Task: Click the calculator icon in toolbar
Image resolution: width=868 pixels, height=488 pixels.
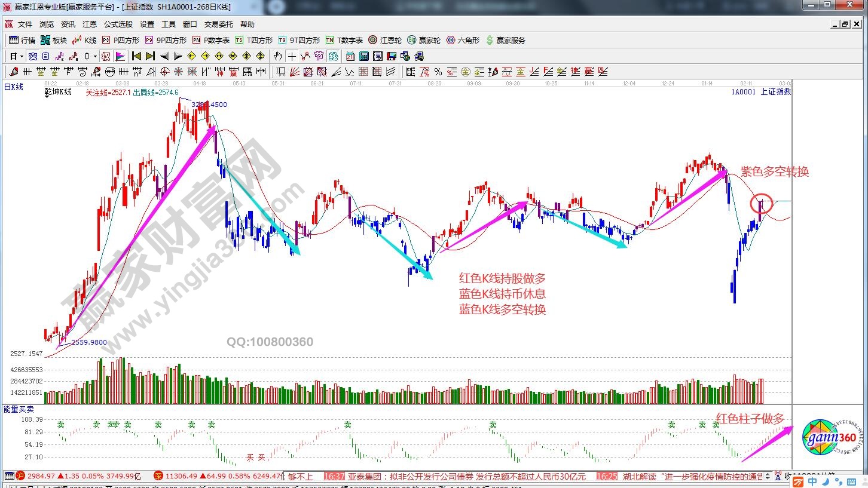Action: 364,56
